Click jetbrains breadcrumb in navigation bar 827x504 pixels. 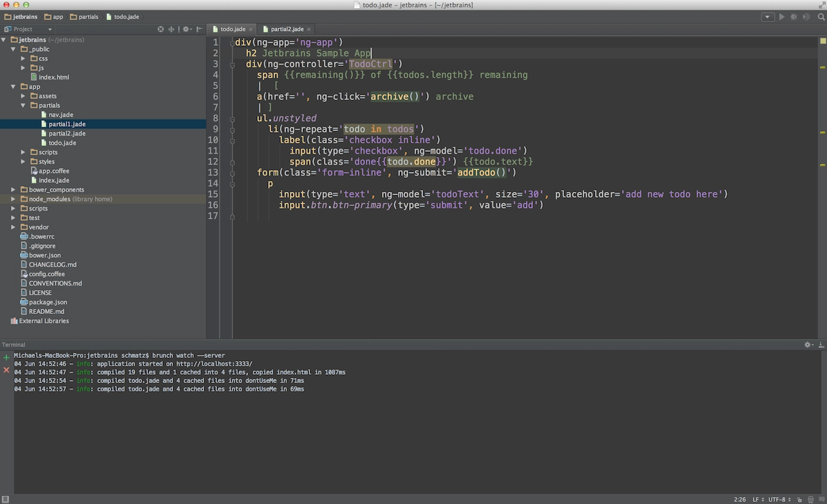(21, 17)
